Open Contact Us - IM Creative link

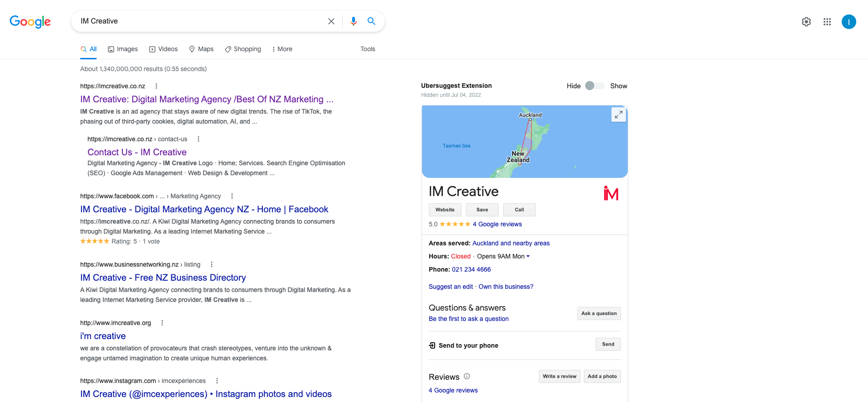pos(137,152)
